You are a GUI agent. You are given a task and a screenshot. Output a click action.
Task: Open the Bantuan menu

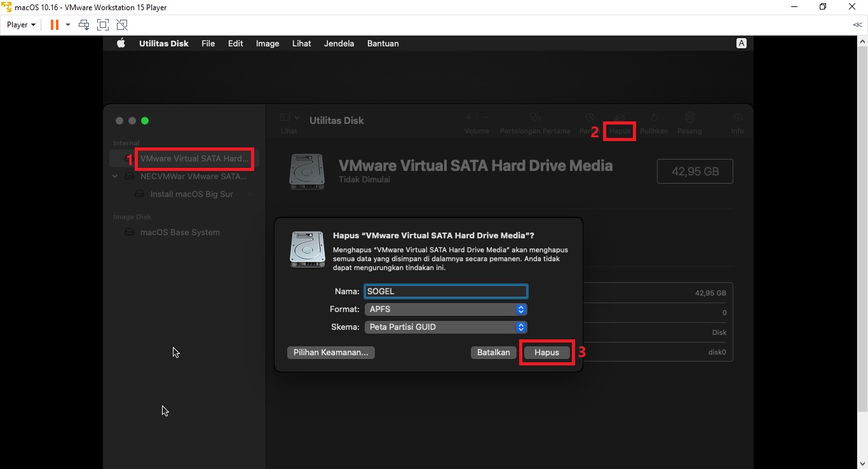coord(383,43)
